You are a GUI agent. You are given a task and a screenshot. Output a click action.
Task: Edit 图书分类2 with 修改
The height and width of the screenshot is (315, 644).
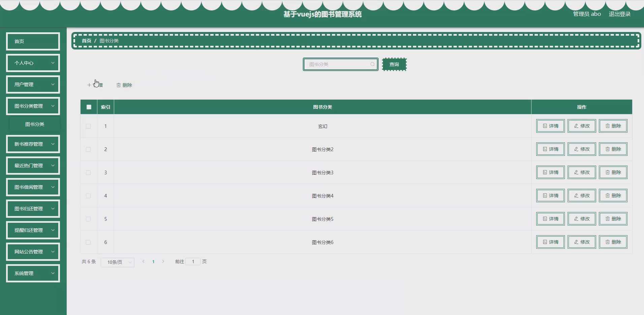582,149
